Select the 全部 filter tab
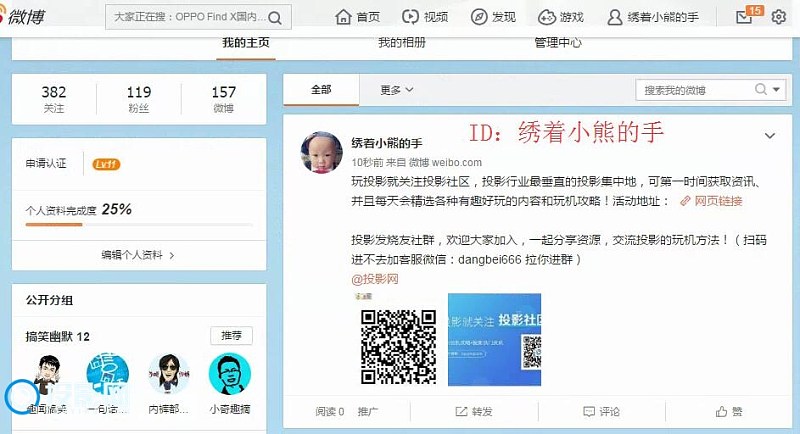Viewport: 800px width, 434px height. pyautogui.click(x=321, y=90)
